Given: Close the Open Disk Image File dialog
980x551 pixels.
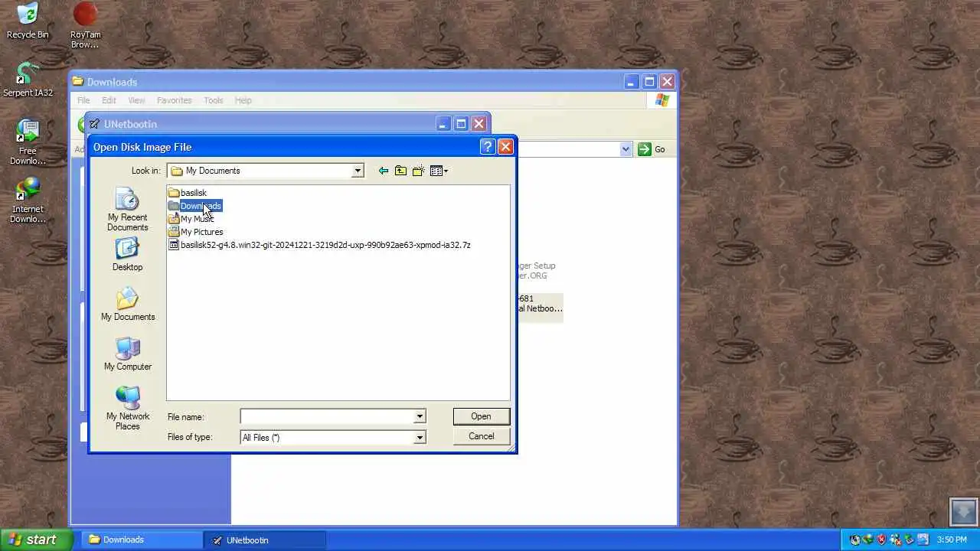Looking at the screenshot, I should coord(505,147).
